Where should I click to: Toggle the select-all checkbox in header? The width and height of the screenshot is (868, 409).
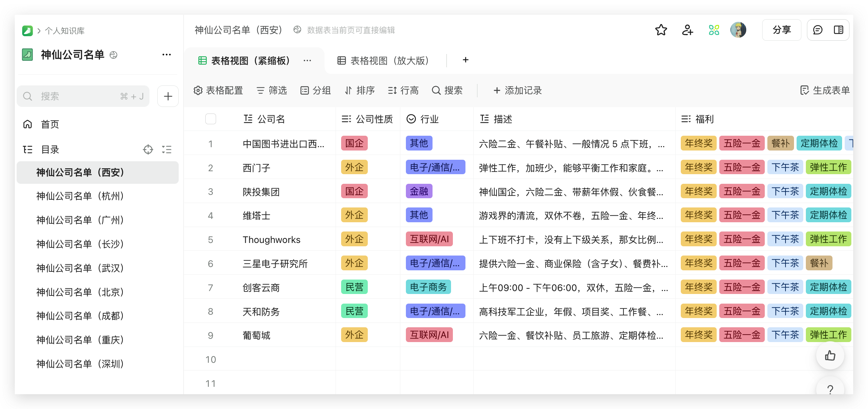coord(211,119)
